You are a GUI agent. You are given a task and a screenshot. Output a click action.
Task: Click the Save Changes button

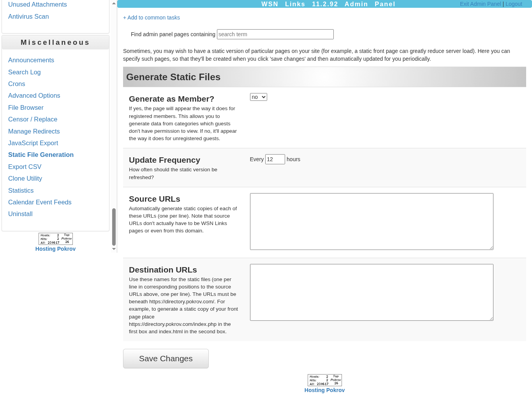[166, 359]
